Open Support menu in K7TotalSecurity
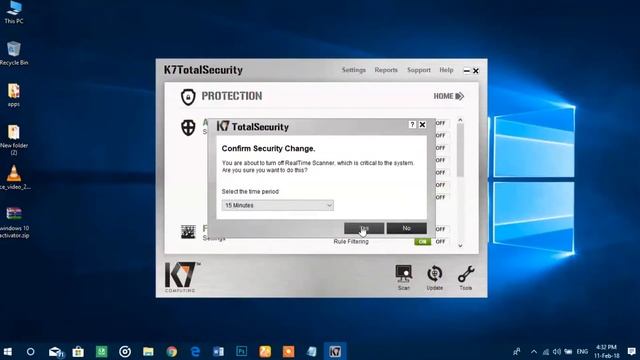Image resolution: width=640 pixels, height=360 pixels. point(419,70)
